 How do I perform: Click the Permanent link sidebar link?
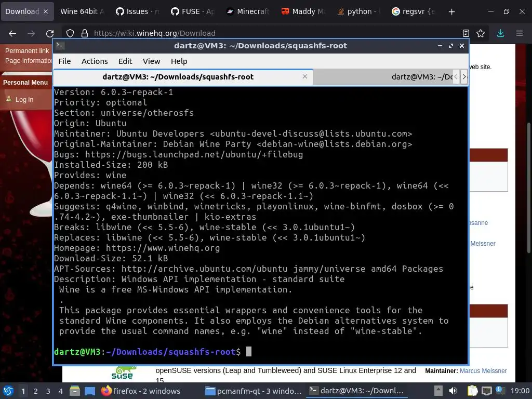pyautogui.click(x=27, y=50)
